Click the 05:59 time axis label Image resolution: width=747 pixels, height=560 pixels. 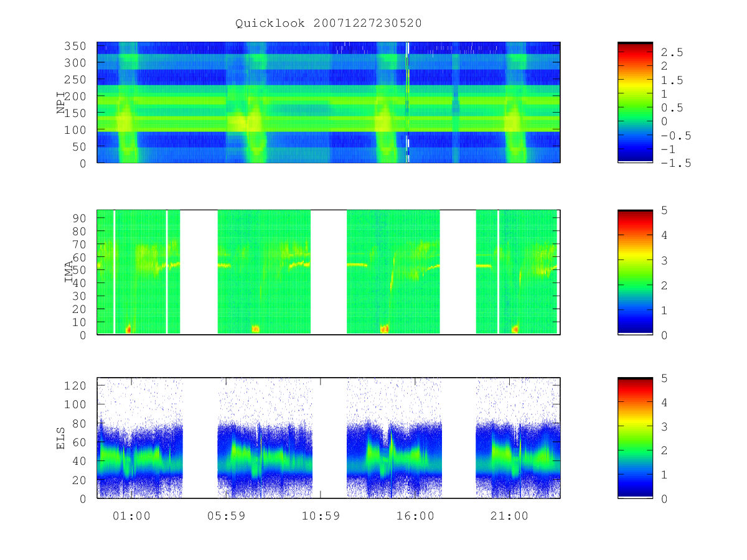point(226,516)
